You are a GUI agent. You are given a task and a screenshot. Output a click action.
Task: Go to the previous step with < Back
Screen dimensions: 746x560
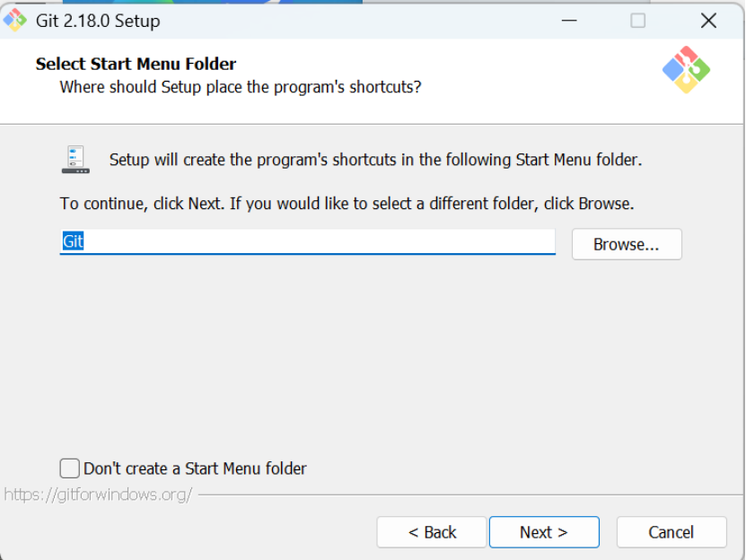pos(432,532)
